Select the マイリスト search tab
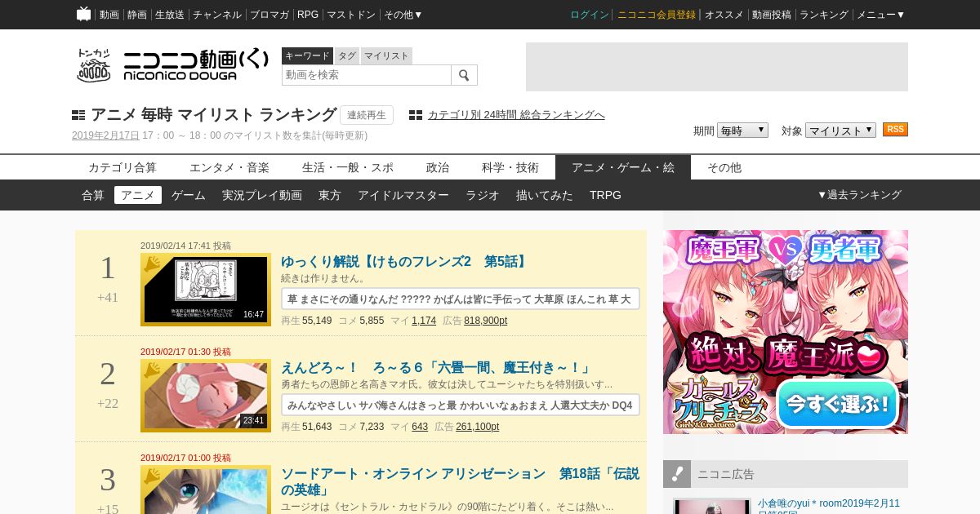 pyautogui.click(x=386, y=55)
